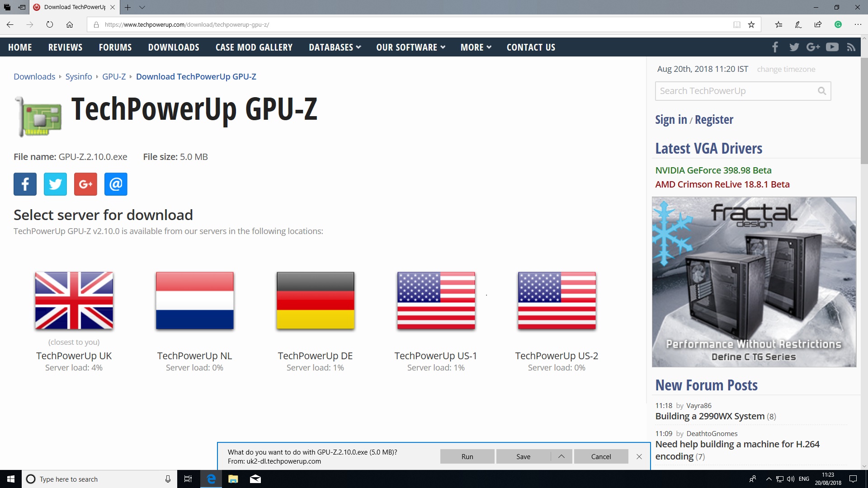Share via Google Plus red button
Viewport: 868px width, 488px height.
85,184
